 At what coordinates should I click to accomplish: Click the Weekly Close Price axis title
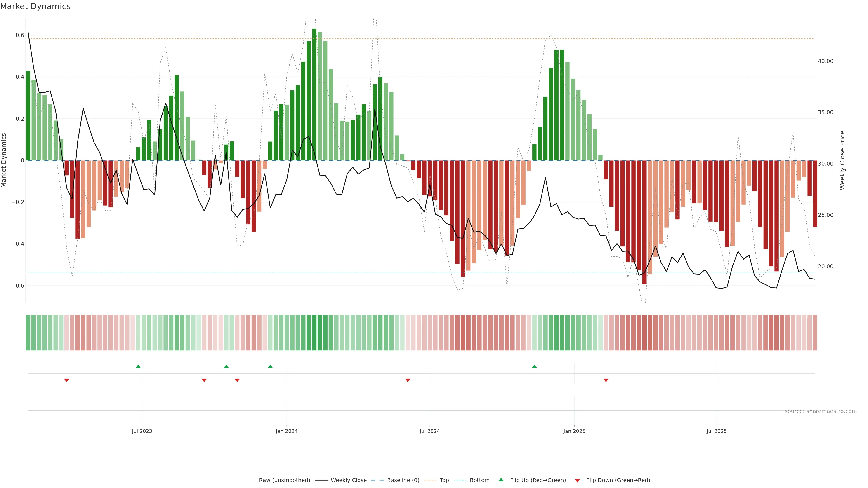pyautogui.click(x=842, y=160)
